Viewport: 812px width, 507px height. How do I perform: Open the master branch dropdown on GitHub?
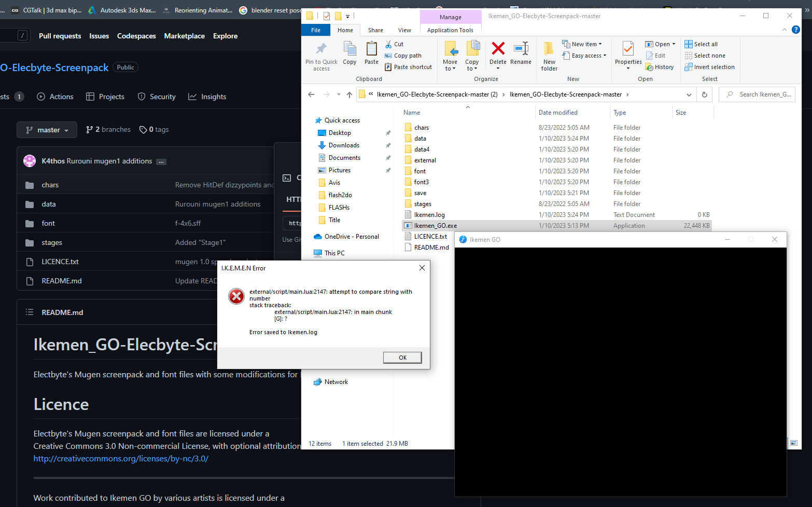coord(47,129)
